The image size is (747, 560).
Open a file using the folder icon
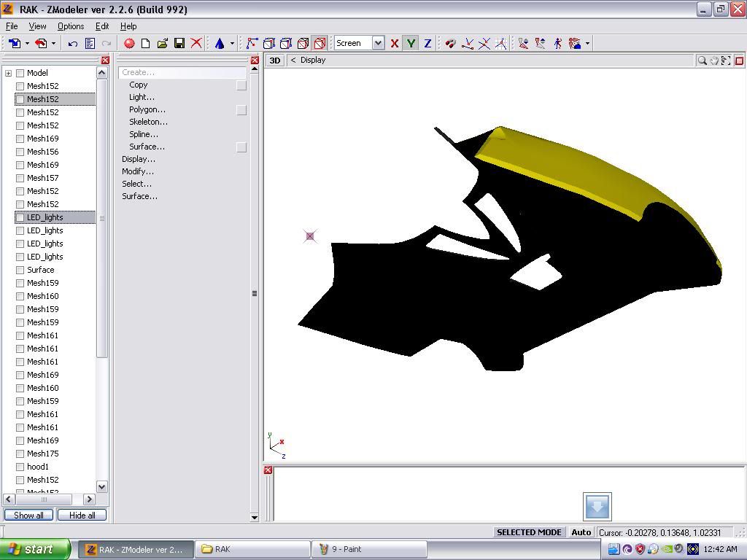tap(163, 44)
